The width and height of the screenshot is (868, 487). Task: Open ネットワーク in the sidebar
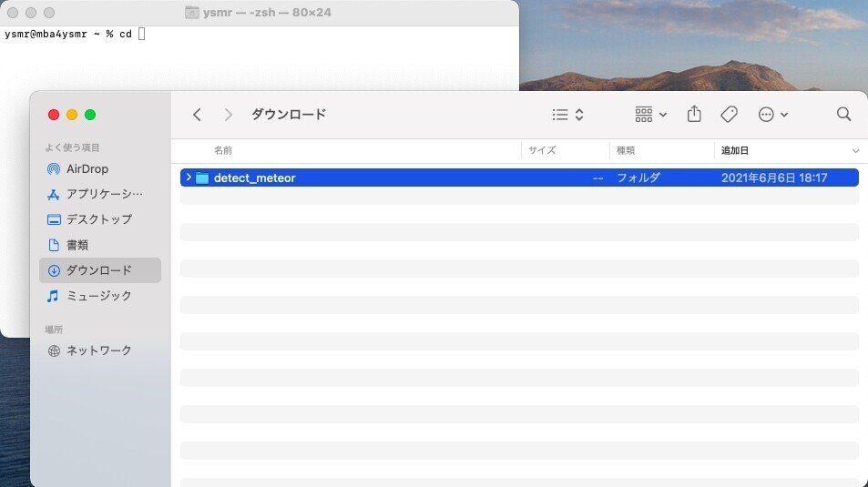(x=100, y=350)
